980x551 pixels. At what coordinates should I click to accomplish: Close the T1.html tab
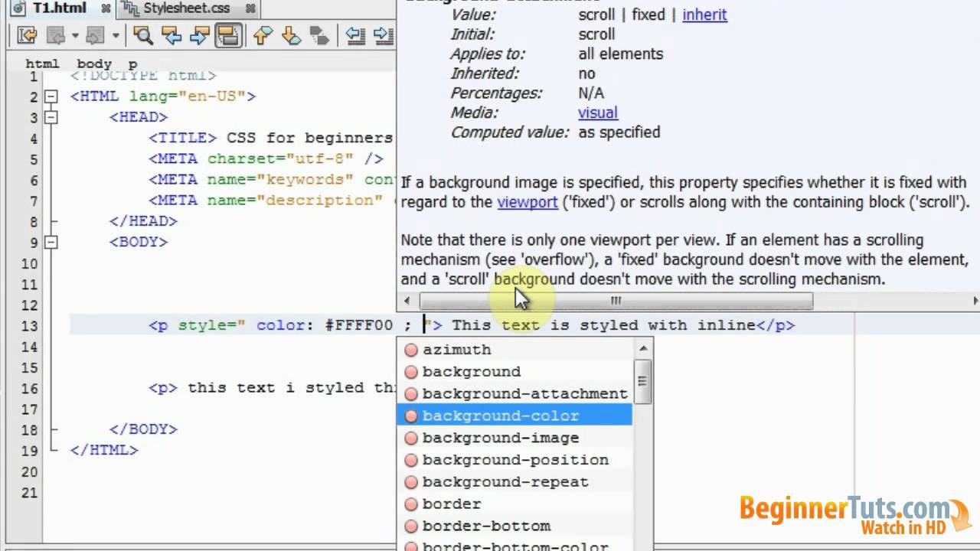(x=106, y=9)
